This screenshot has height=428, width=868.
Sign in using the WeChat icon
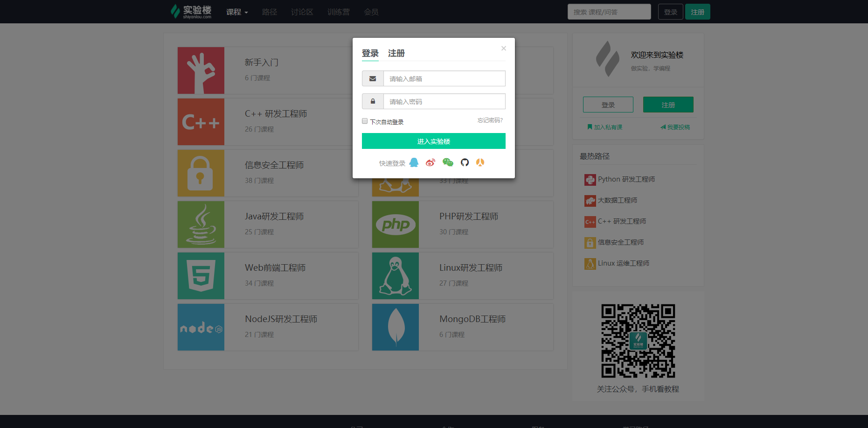[x=448, y=162]
